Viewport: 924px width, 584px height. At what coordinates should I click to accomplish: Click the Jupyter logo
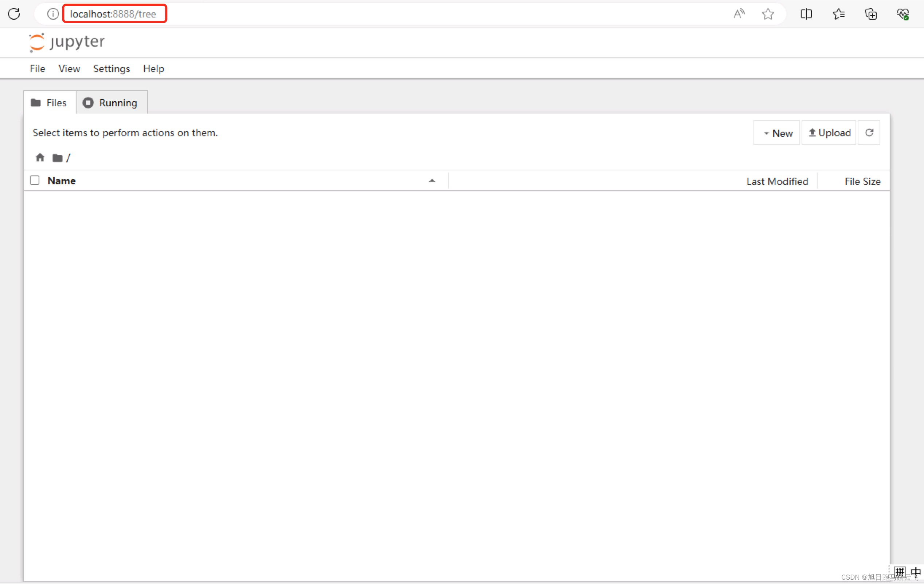[67, 42]
